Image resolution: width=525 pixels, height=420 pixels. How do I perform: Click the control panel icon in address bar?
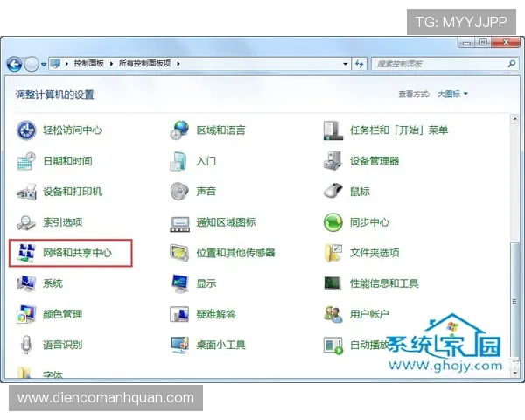(55, 64)
